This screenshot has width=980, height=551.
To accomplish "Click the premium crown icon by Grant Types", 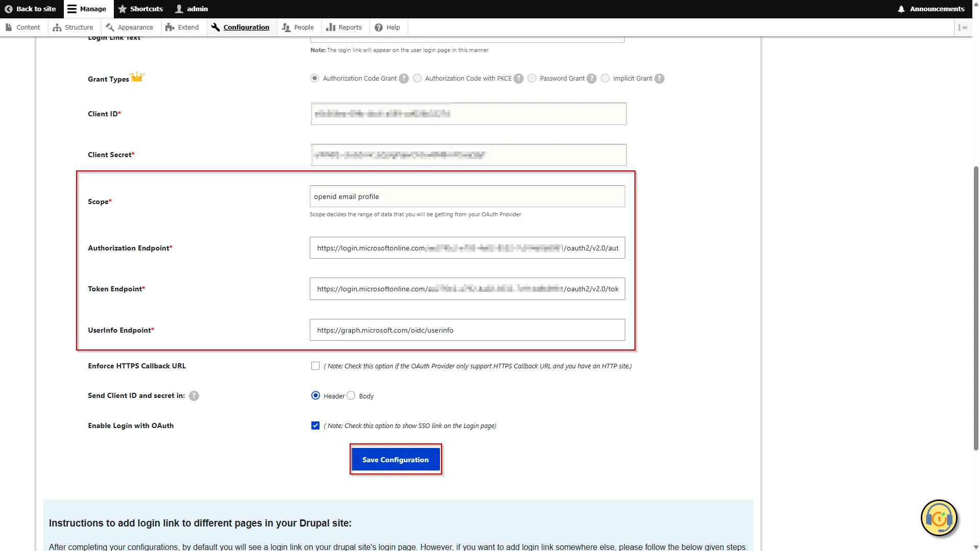I will coord(137,77).
